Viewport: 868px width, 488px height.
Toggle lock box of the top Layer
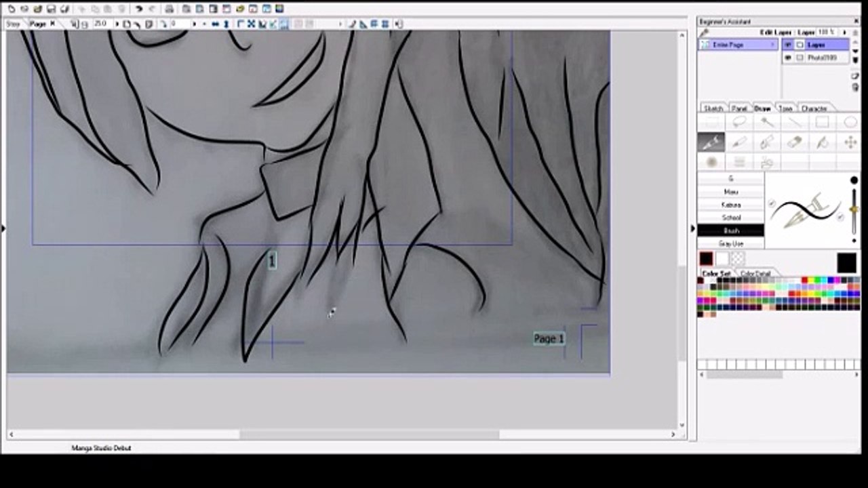pyautogui.click(x=800, y=45)
